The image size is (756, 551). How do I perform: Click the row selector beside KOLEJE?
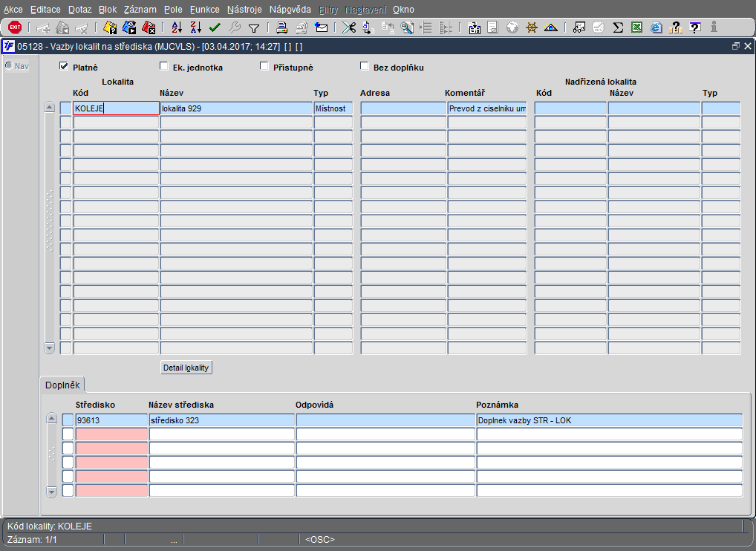point(65,108)
